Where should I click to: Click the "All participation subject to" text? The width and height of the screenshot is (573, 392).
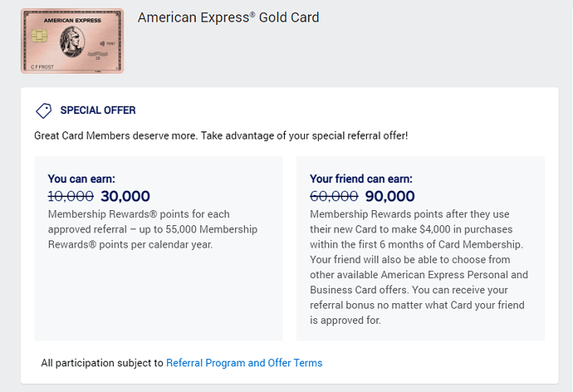pos(102,363)
